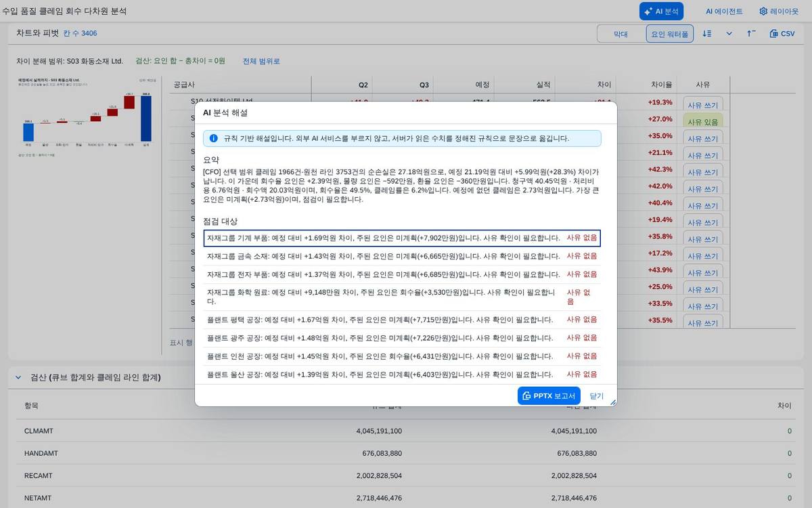This screenshot has width=812, height=508.
Task: Click the 항목 column header
Action: pos(31,405)
